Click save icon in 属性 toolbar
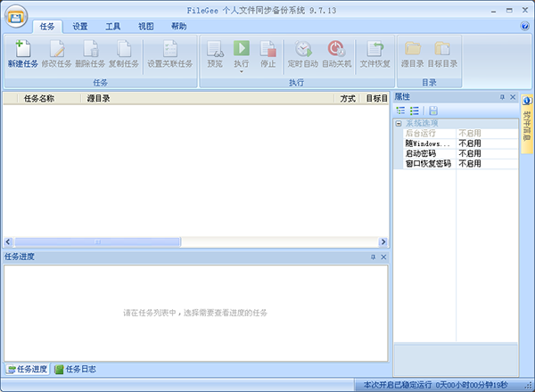 [433, 110]
